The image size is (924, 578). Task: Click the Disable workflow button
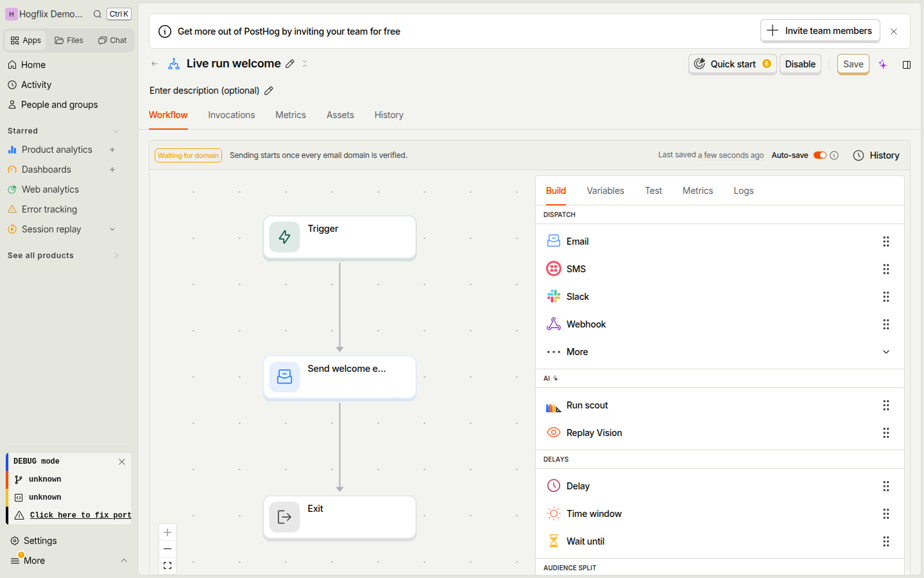tap(800, 64)
